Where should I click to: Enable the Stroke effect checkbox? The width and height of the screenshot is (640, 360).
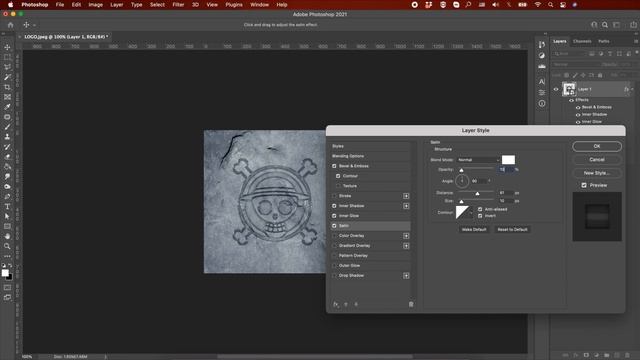[334, 196]
